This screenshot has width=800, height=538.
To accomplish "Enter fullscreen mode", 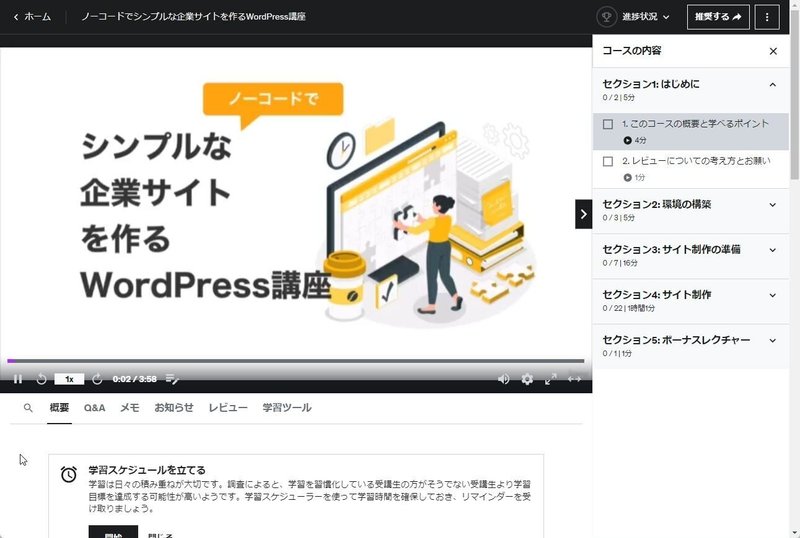I will point(551,379).
